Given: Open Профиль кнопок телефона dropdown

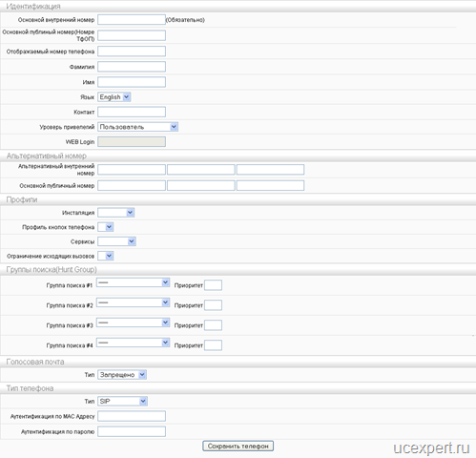Looking at the screenshot, I should point(106,227).
